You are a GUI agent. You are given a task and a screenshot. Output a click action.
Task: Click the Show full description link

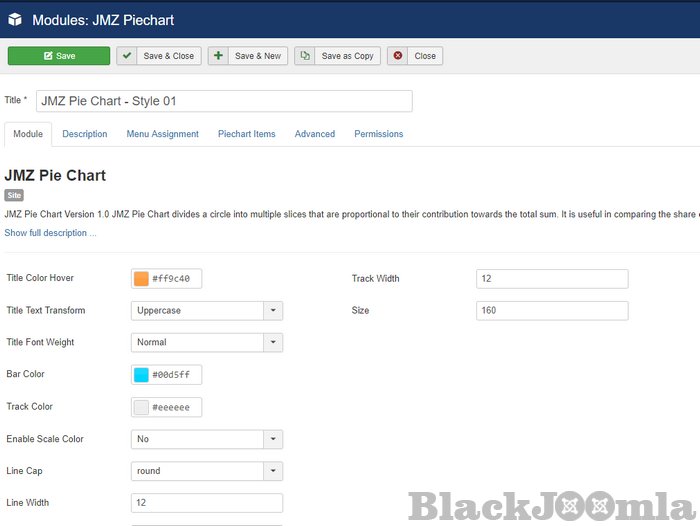[x=50, y=233]
